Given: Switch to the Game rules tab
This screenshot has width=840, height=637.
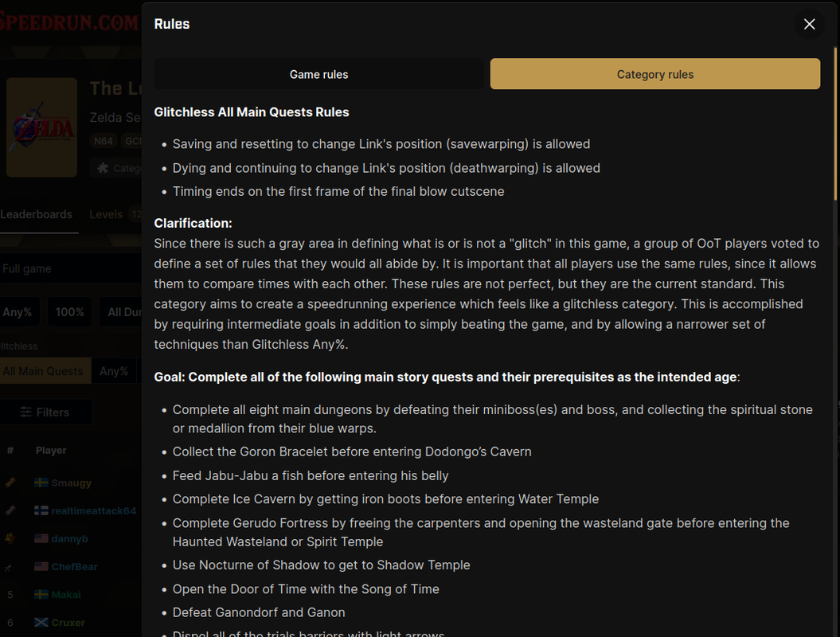Looking at the screenshot, I should tap(318, 74).
